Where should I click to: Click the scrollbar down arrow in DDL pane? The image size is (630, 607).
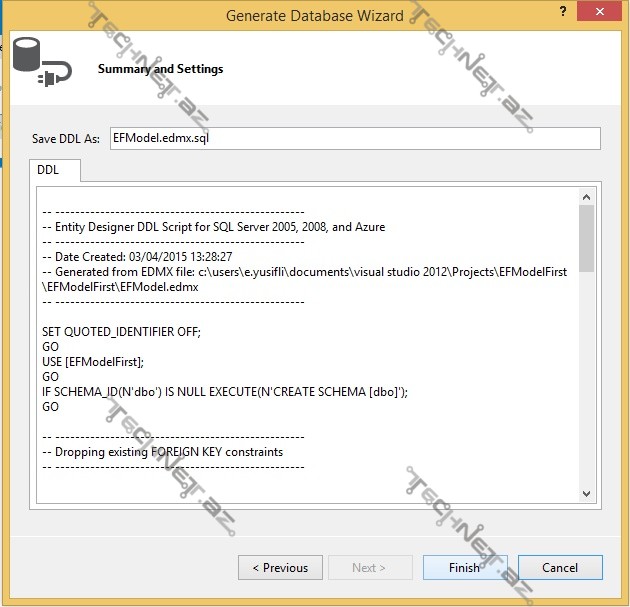pos(586,493)
